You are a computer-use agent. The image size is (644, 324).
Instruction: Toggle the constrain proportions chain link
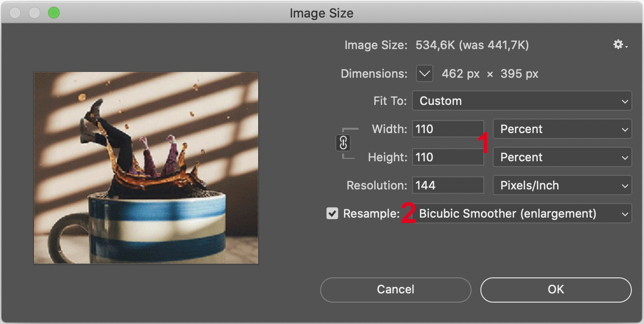click(343, 143)
